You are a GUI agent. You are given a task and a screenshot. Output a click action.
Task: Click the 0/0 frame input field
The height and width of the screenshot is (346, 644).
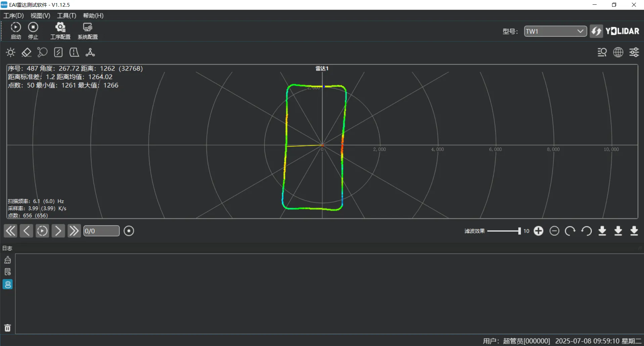pyautogui.click(x=101, y=231)
